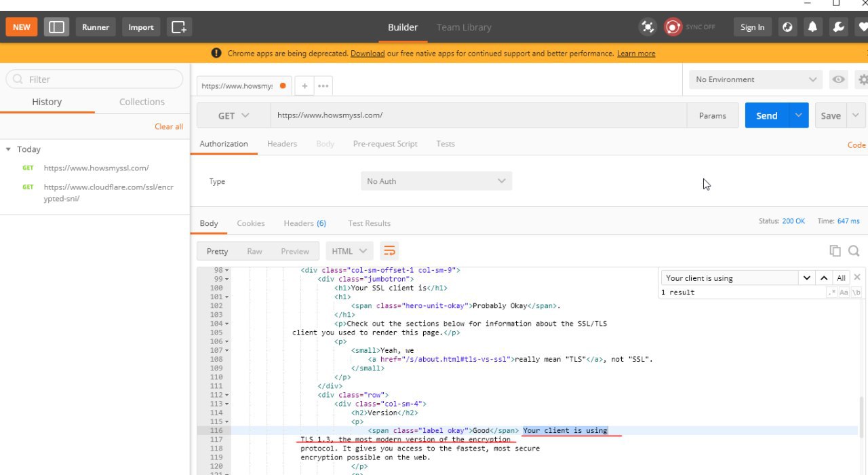Viewport: 868px width, 475px height.
Task: Open tab options ellipsis menu
Action: tap(323, 86)
